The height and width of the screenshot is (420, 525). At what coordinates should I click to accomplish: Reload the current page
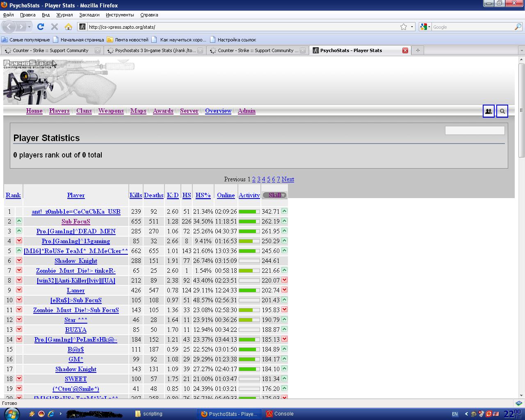point(40,27)
